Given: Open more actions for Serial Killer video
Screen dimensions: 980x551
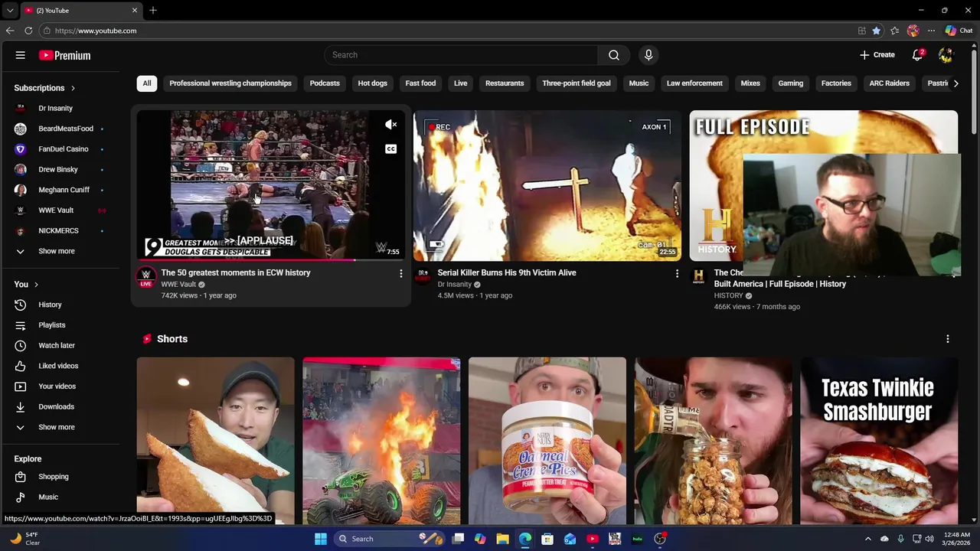Looking at the screenshot, I should click(x=677, y=273).
